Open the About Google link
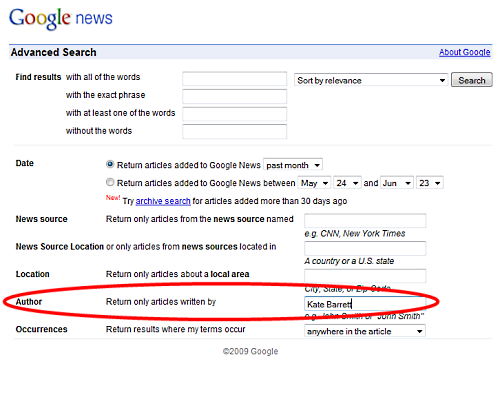The image size is (500, 397). tap(464, 52)
